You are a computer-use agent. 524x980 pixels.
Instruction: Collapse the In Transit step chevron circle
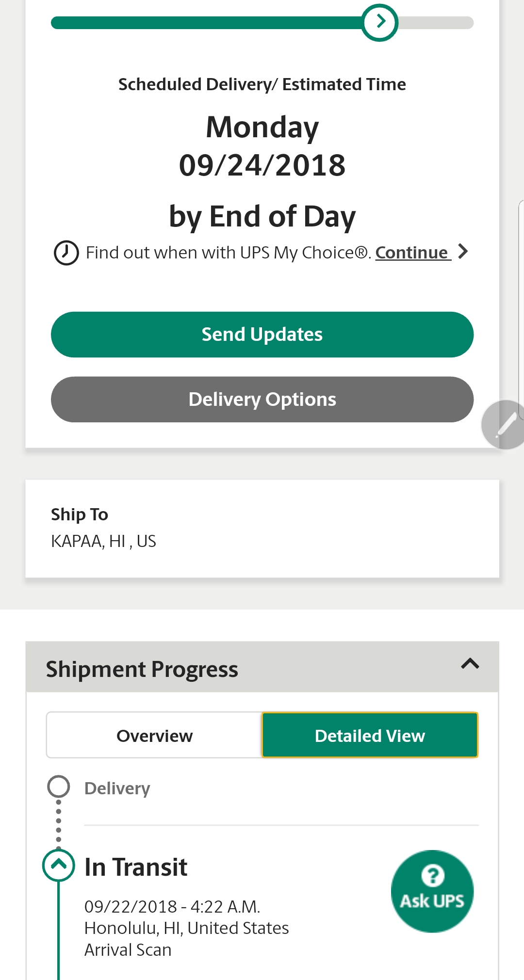pos(59,865)
